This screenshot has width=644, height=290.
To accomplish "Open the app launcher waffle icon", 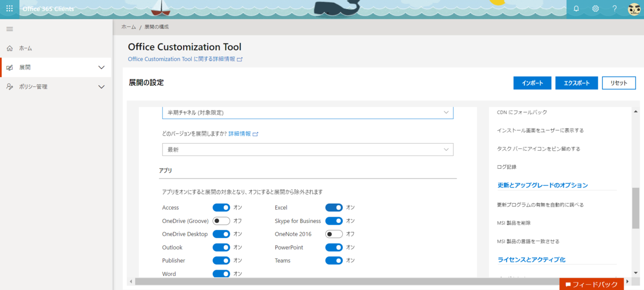I will coord(9,9).
